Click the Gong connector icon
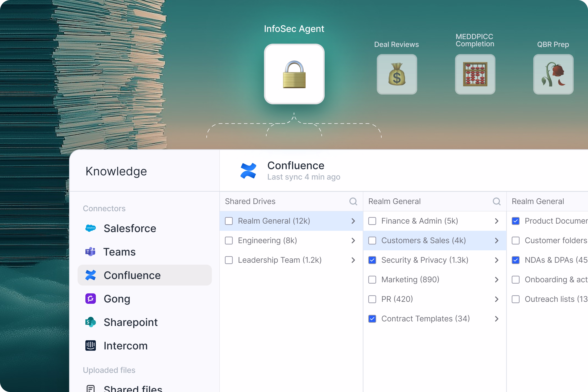The height and width of the screenshot is (392, 588). 90,299
